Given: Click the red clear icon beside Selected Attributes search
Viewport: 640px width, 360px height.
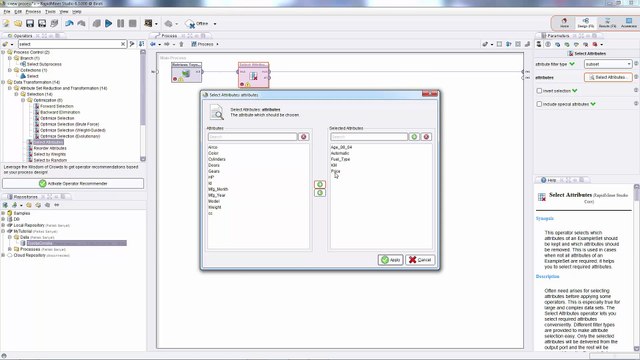Looking at the screenshot, I should click(x=426, y=137).
